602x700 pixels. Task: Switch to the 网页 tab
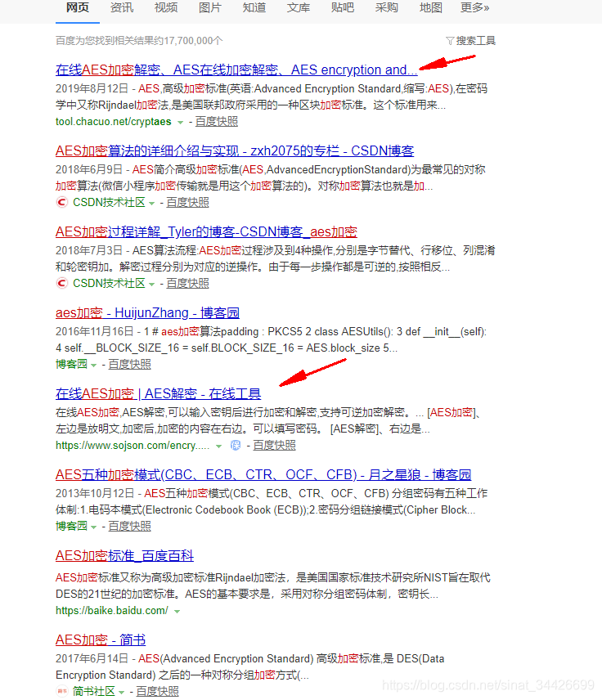pyautogui.click(x=78, y=8)
